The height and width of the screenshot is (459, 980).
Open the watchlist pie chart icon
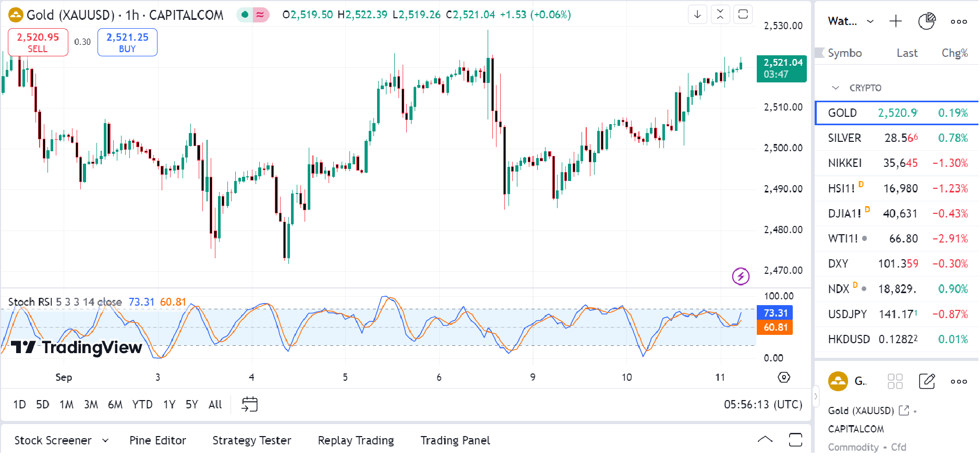tap(926, 21)
